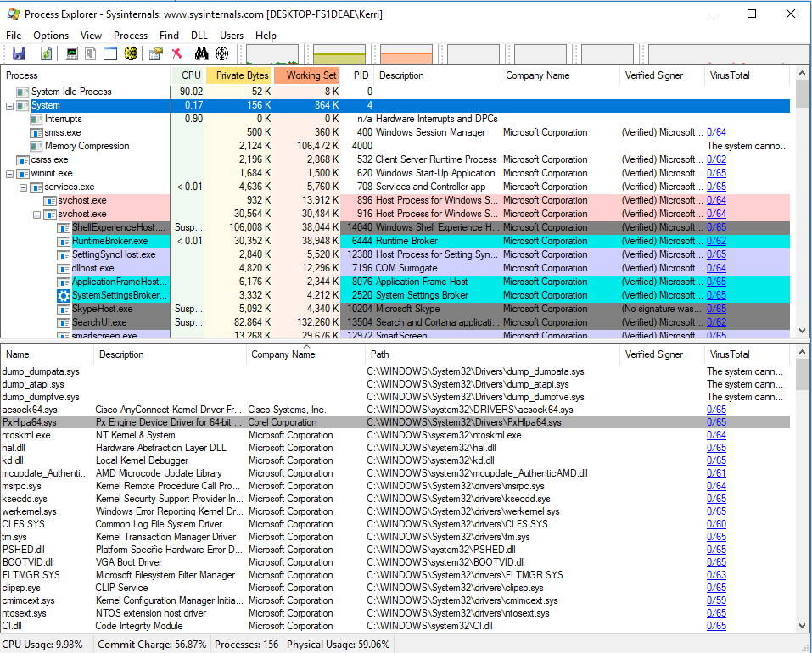Open the DLL menu

coord(199,36)
